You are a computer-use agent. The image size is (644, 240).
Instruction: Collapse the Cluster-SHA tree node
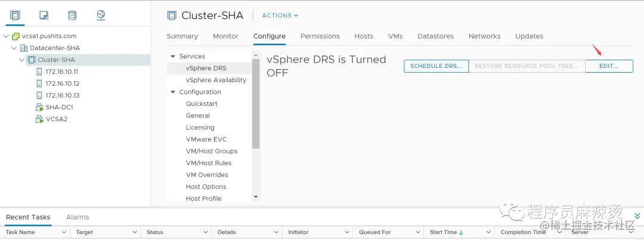pyautogui.click(x=22, y=60)
